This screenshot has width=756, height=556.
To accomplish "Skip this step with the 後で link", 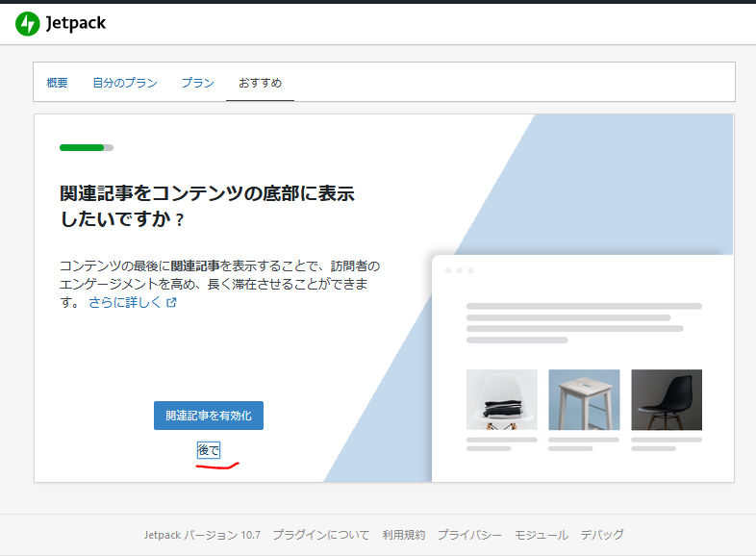I will (208, 450).
